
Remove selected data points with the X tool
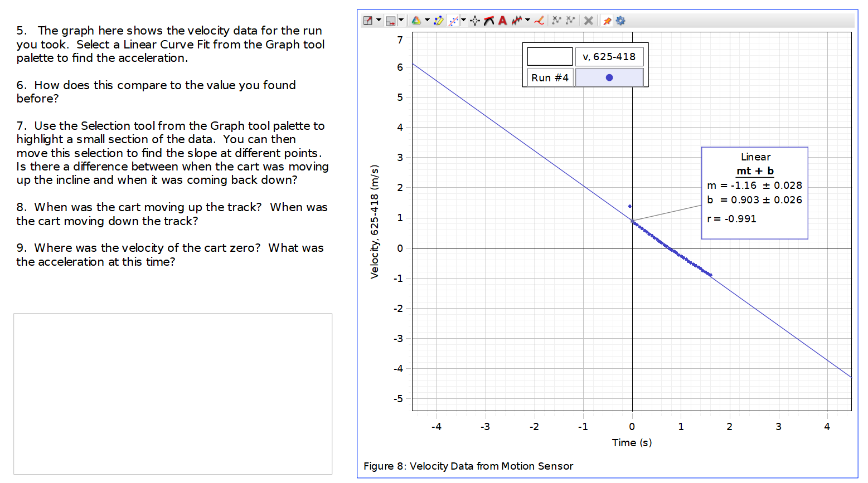(x=589, y=21)
